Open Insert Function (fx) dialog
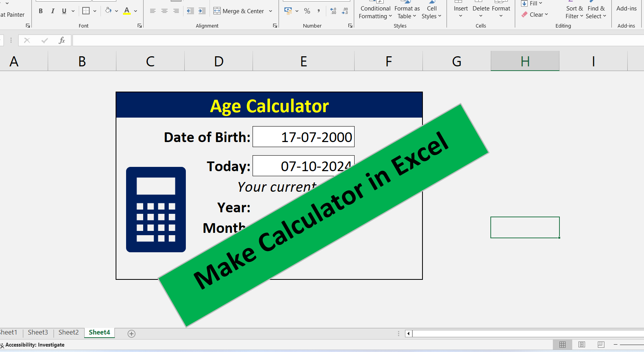Image resolution: width=644 pixels, height=352 pixels. (62, 40)
